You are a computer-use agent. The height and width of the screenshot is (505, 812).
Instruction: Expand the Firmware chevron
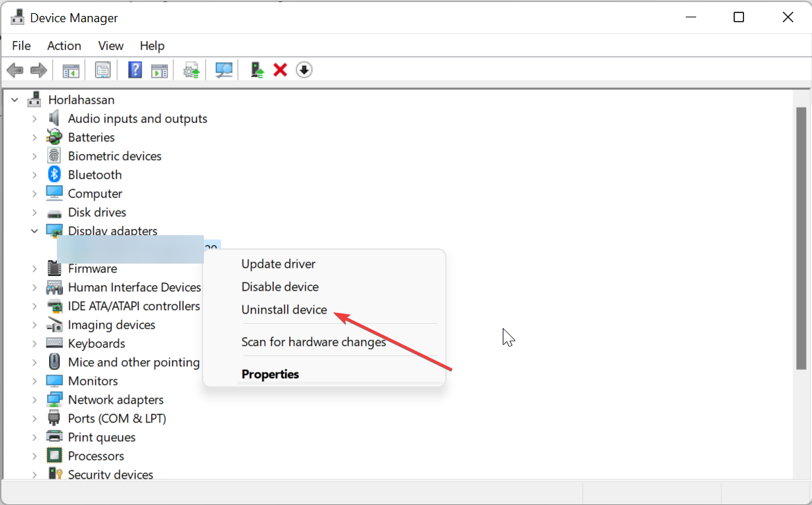click(x=34, y=268)
